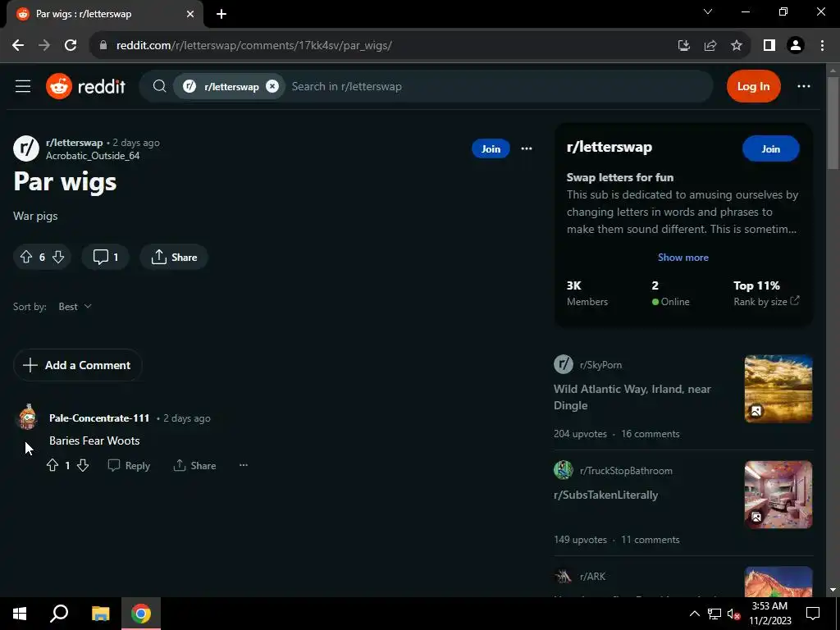Open File Explorer from the taskbar
This screenshot has height=630, width=840.
[100, 614]
